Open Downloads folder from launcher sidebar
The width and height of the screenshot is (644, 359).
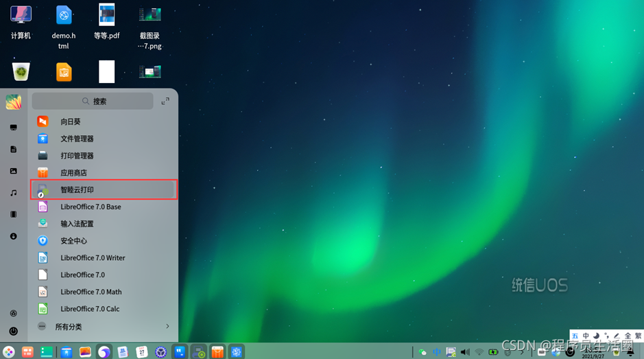coord(14,236)
